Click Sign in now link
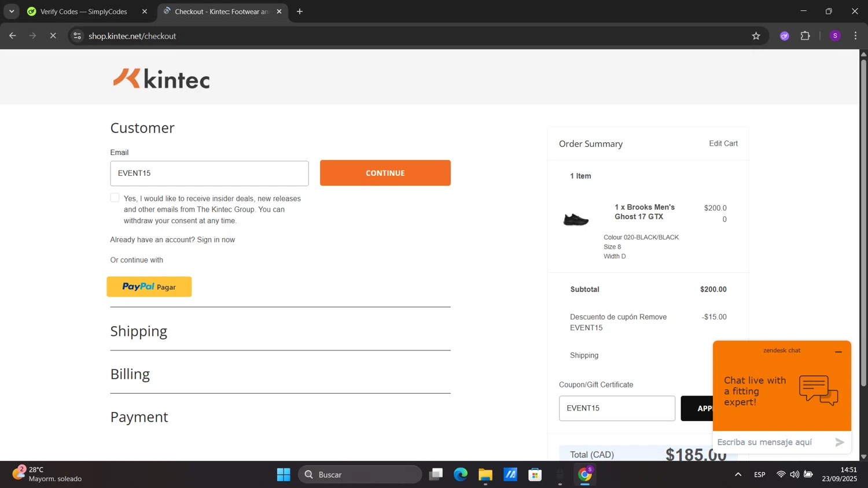Viewport: 868px width, 488px height. pyautogui.click(x=216, y=239)
